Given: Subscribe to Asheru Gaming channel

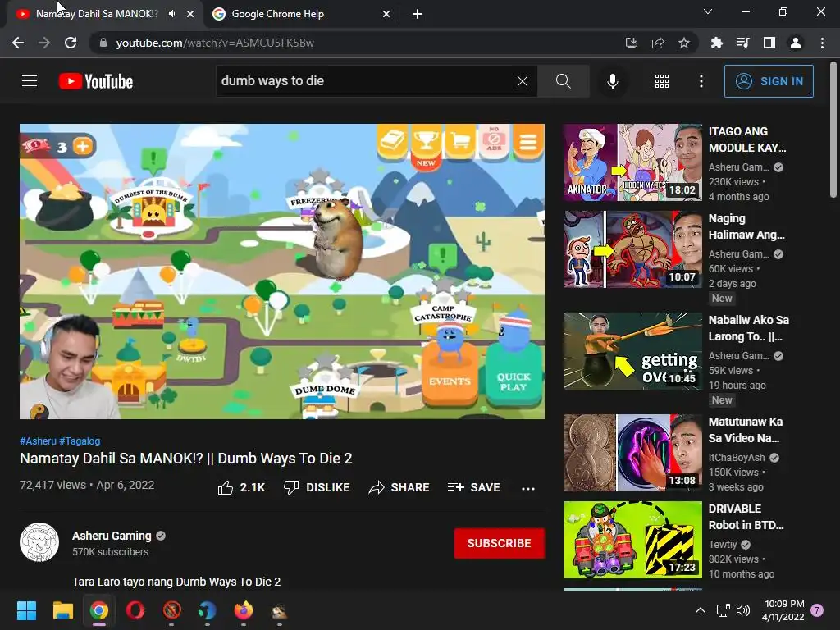Looking at the screenshot, I should (500, 543).
